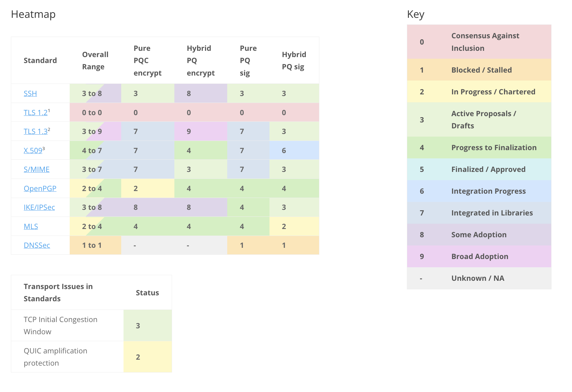Click the Consensus Against Inclusion key entry

[479, 42]
